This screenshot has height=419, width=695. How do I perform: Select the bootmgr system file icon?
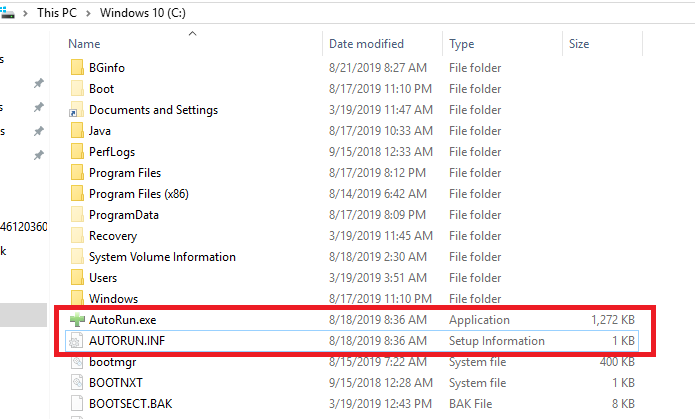(77, 362)
